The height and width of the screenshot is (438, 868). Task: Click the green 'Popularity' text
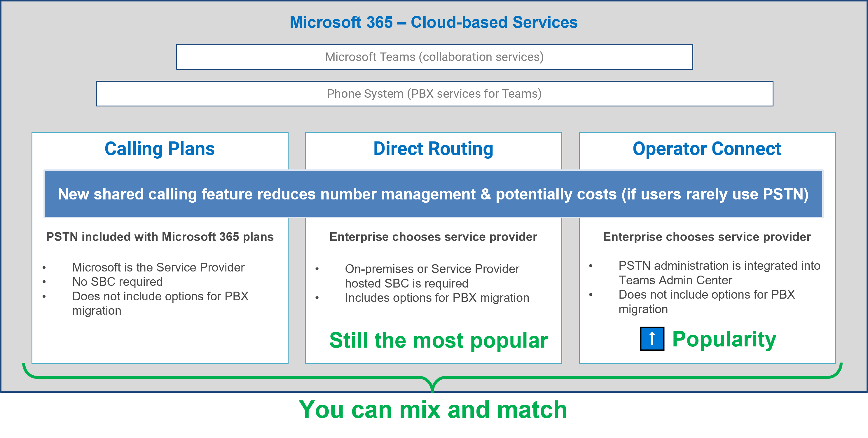(x=724, y=339)
